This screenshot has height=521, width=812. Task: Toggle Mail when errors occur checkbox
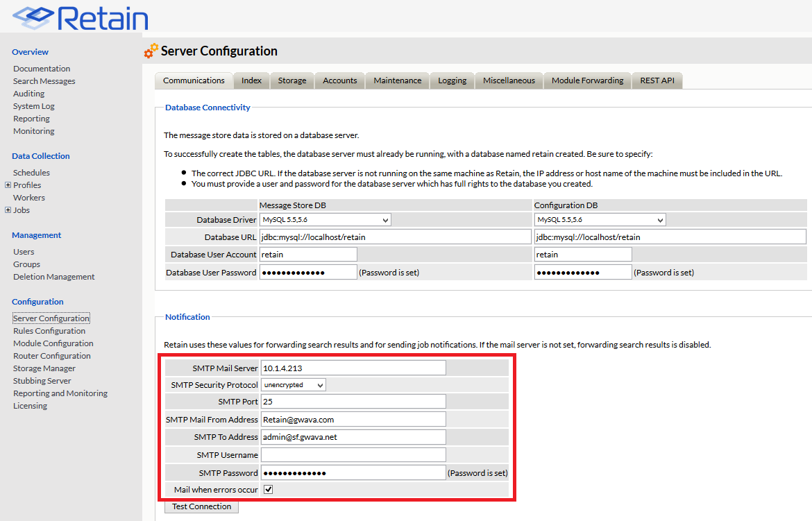pyautogui.click(x=269, y=489)
